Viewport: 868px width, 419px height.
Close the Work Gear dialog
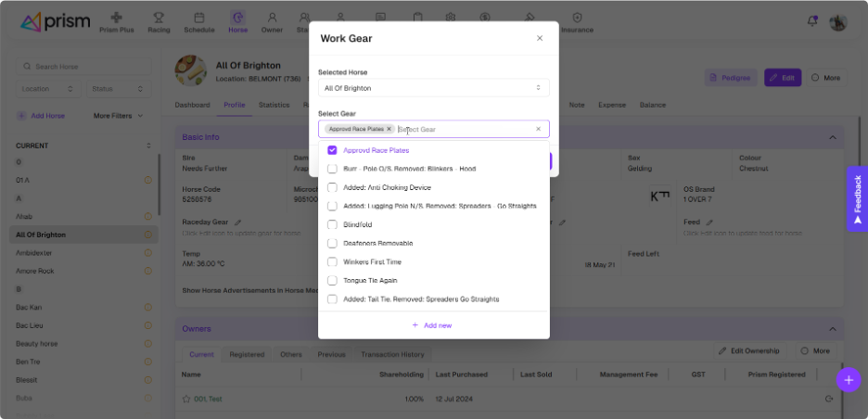pyautogui.click(x=540, y=38)
